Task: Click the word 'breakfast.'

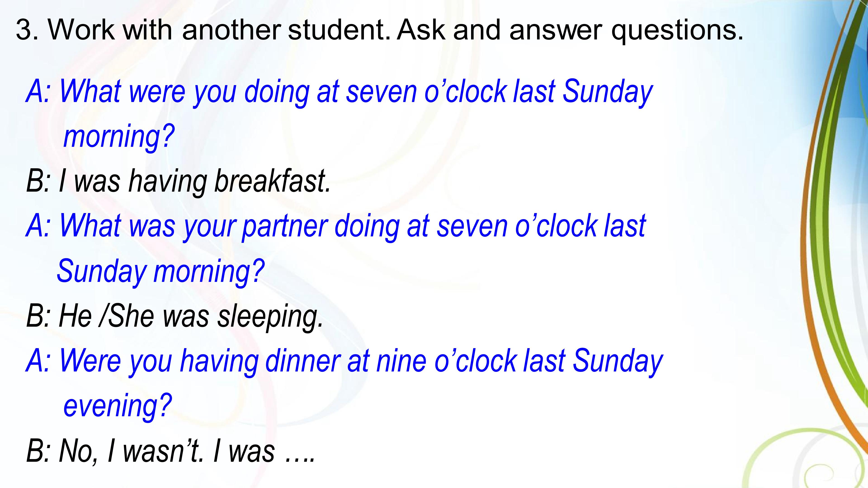Action: point(273,181)
